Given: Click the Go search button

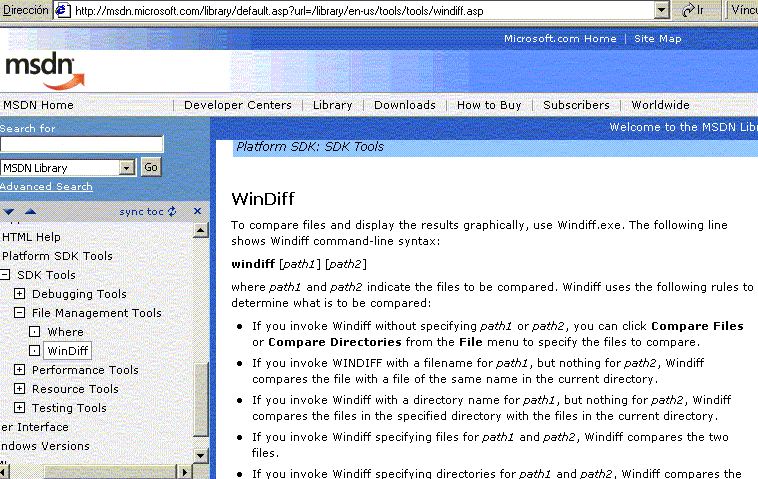Looking at the screenshot, I should (151, 167).
